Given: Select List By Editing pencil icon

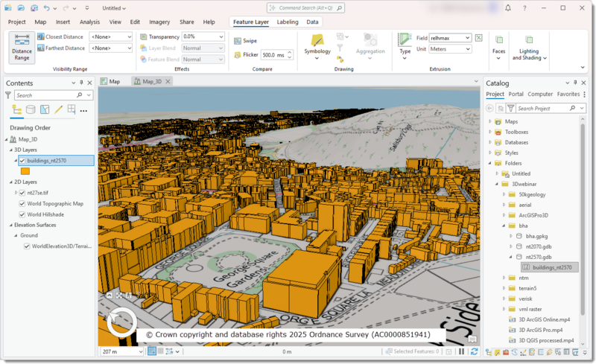Looking at the screenshot, I should 58,110.
